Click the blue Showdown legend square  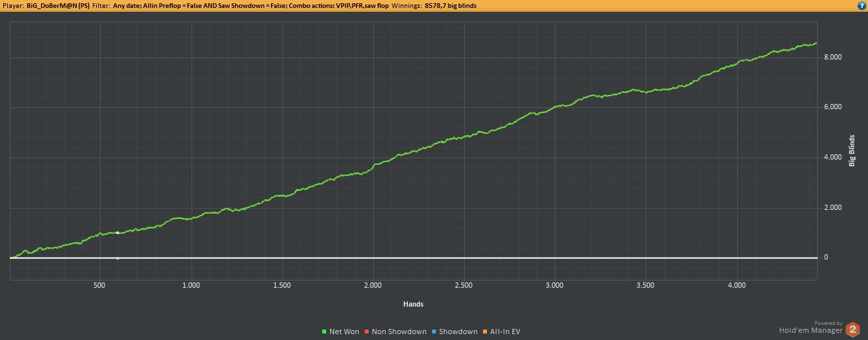point(435,332)
